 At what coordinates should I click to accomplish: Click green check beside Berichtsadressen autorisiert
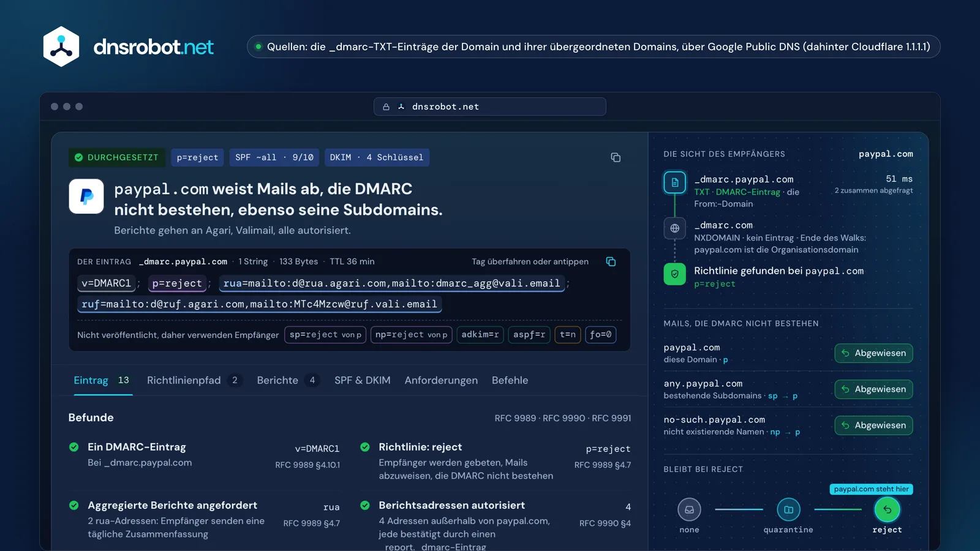[365, 505]
